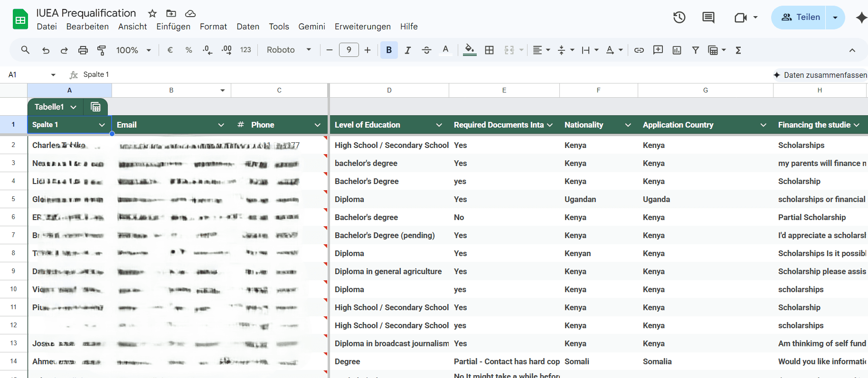Screen dimensions: 868x378
Task: Click the A1 name box
Action: point(31,74)
